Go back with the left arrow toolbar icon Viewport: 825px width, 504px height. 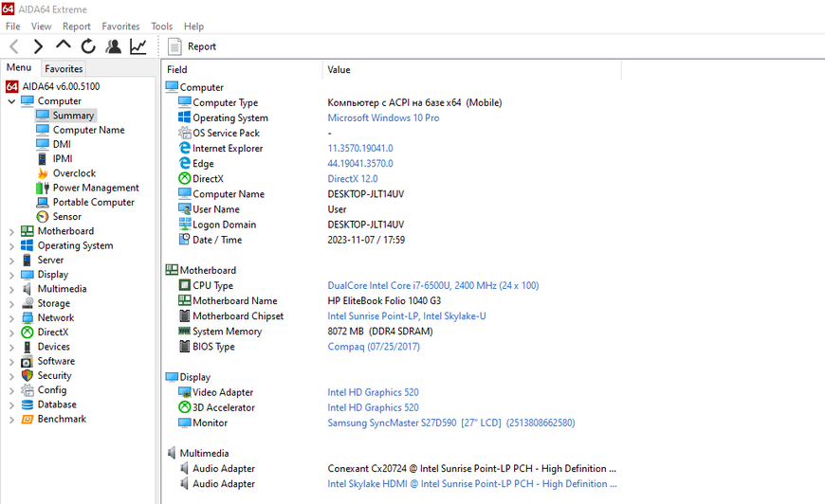[x=14, y=46]
